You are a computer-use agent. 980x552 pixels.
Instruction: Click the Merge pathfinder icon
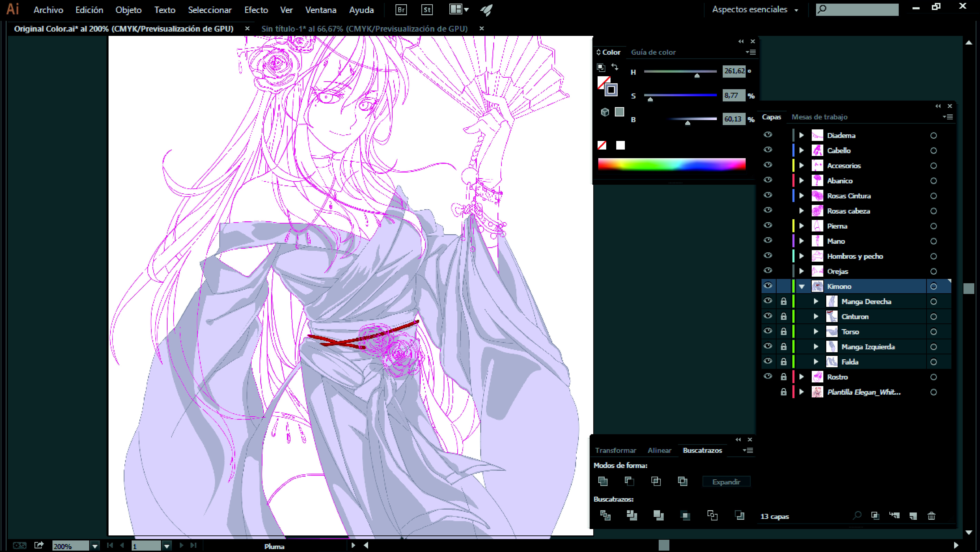(659, 515)
